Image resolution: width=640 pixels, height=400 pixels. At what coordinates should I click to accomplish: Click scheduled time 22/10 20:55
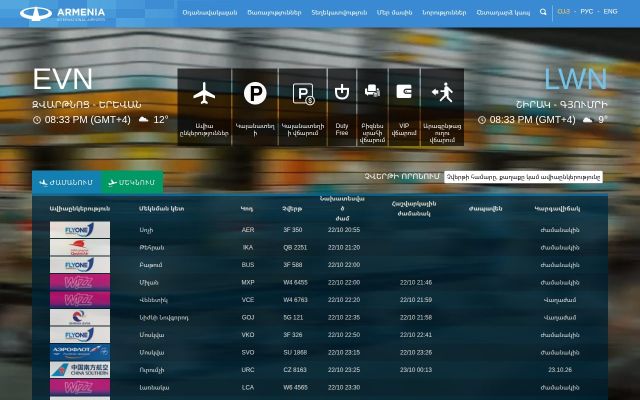pos(344,230)
